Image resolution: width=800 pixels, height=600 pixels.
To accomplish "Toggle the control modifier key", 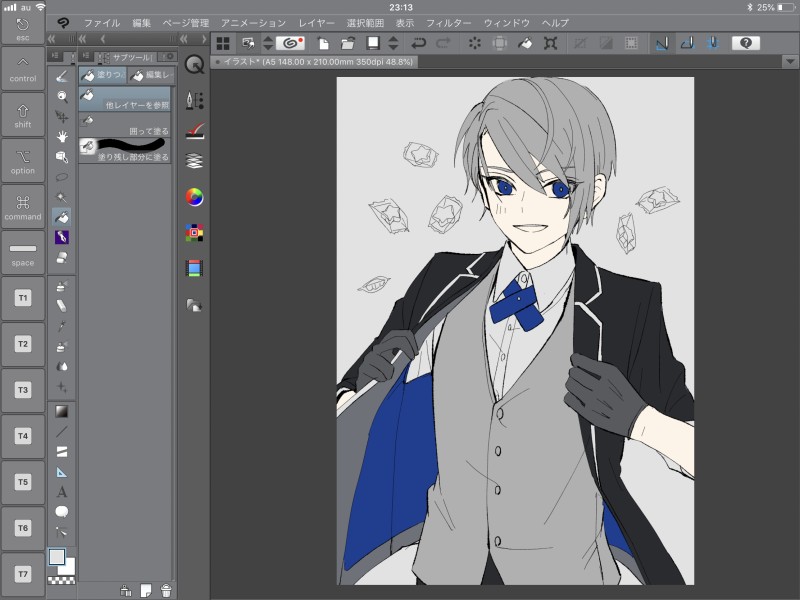I will pos(23,69).
